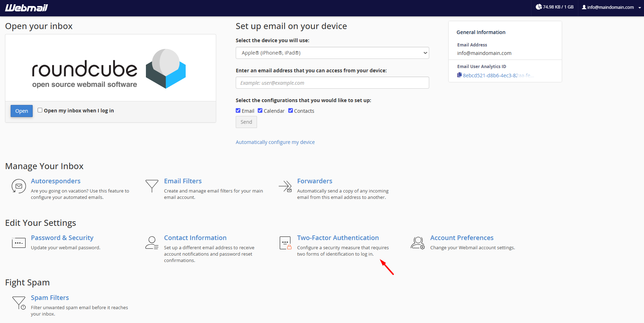Viewport: 644px width, 323px height.
Task: Click the Fight Spam heading
Action: point(27,283)
